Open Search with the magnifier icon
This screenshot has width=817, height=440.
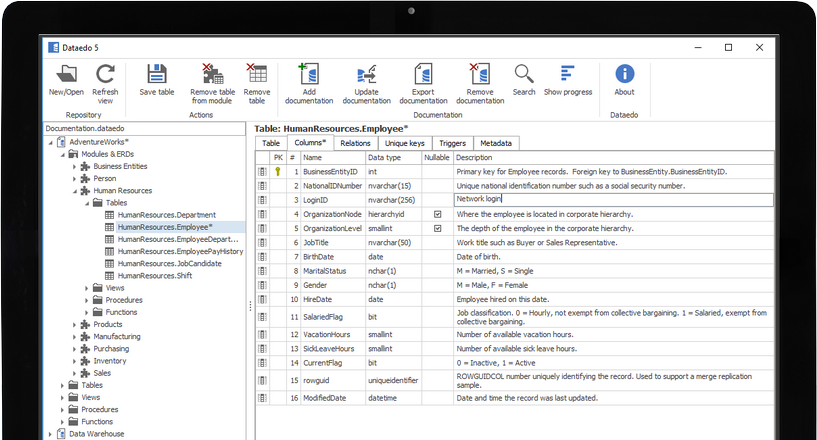[x=524, y=75]
